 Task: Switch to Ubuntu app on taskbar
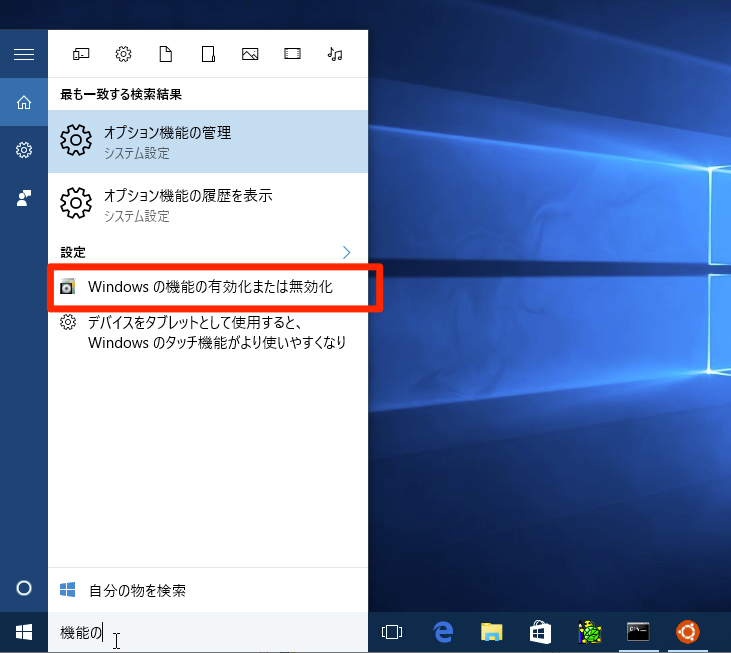coord(688,632)
